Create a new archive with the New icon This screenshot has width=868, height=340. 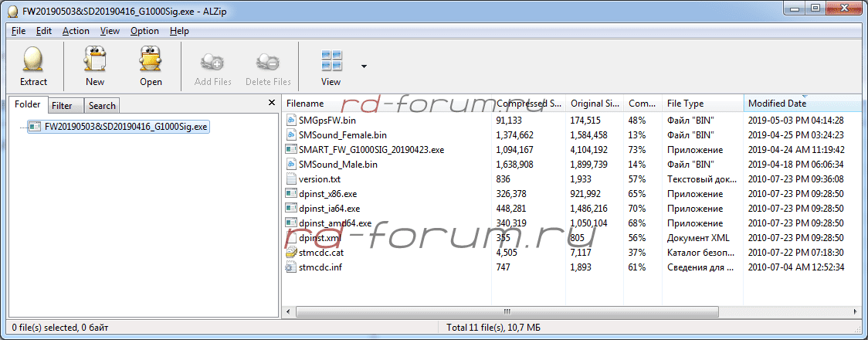click(95, 59)
